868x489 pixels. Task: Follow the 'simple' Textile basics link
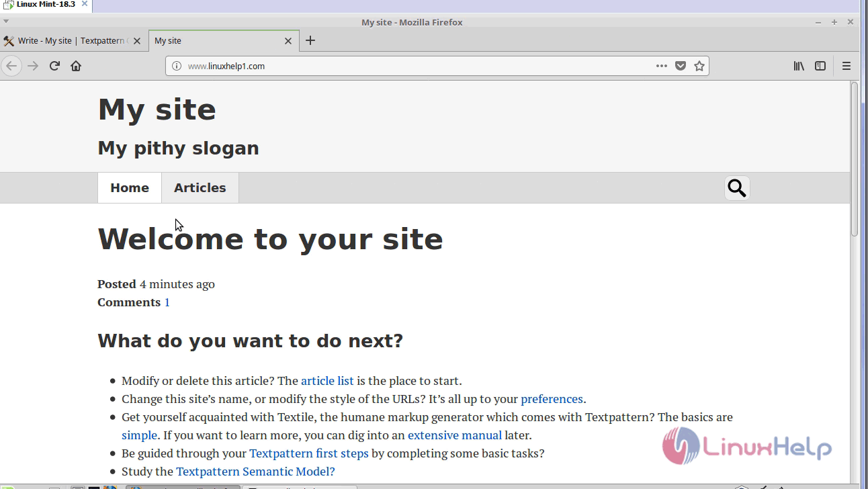click(x=139, y=435)
